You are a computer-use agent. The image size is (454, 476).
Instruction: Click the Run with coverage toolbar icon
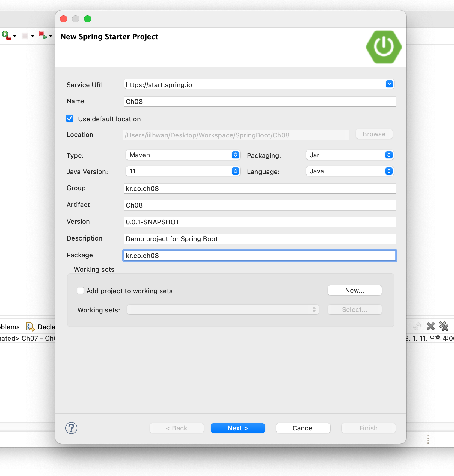click(x=6, y=36)
